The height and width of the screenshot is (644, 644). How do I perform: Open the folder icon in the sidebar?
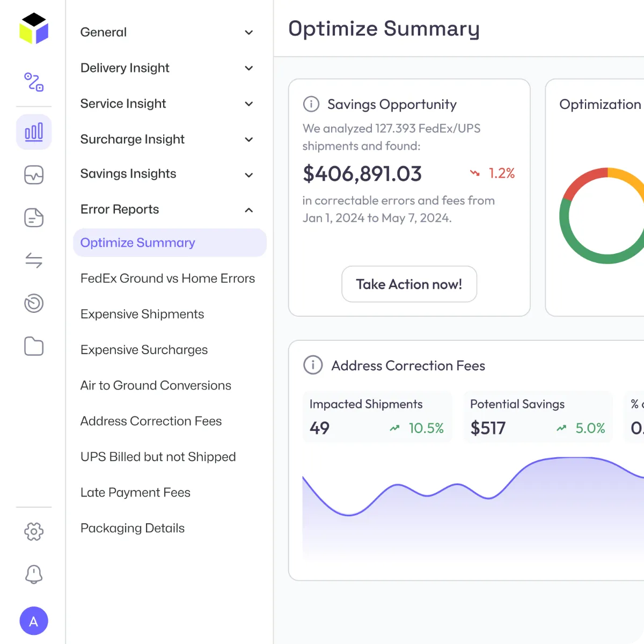(x=34, y=346)
